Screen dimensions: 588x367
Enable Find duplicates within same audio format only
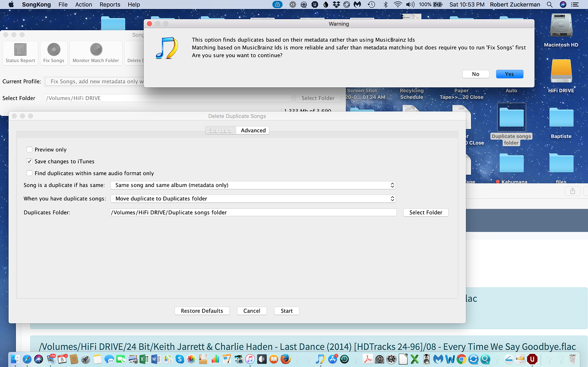point(29,173)
